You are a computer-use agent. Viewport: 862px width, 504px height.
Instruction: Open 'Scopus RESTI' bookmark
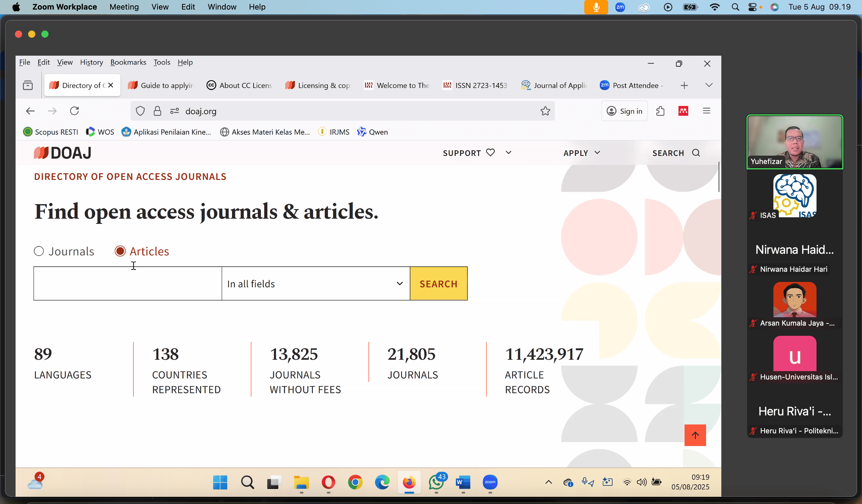[51, 132]
